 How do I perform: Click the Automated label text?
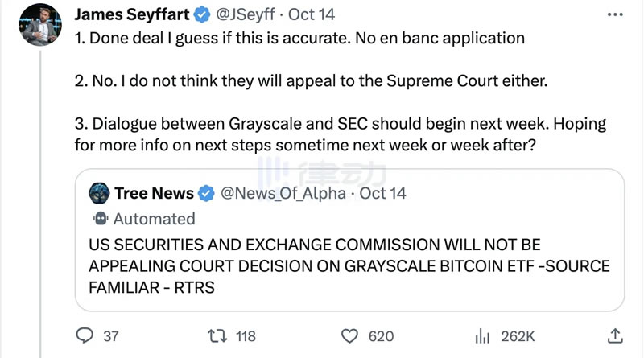tap(155, 219)
